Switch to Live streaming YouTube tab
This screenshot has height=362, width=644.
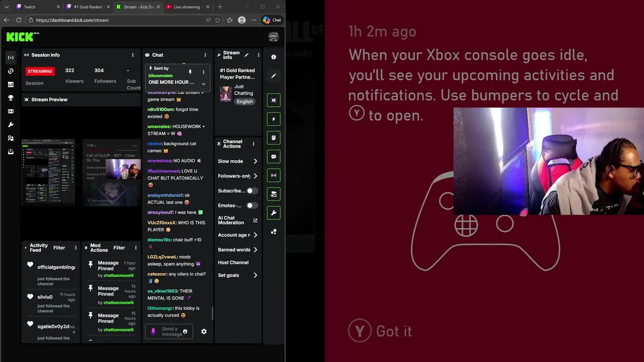(x=188, y=7)
